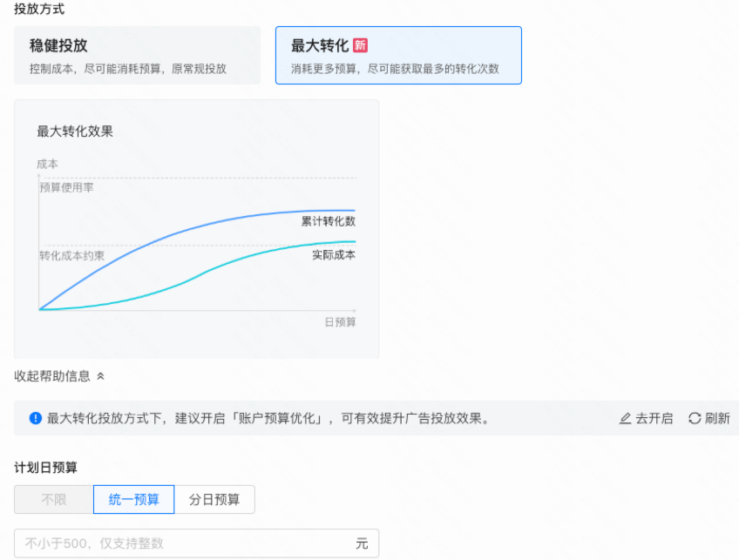
Task: Click the refresh icon beside 刷新
Action: (695, 418)
